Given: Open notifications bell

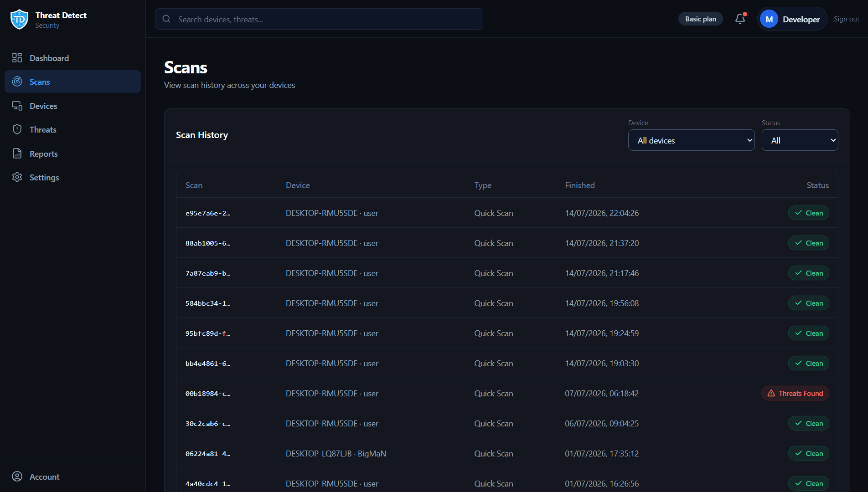Looking at the screenshot, I should 740,19.
